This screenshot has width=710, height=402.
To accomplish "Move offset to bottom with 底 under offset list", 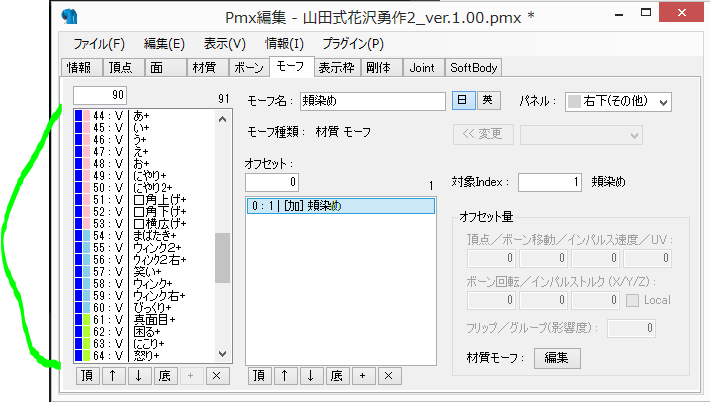I will [337, 376].
